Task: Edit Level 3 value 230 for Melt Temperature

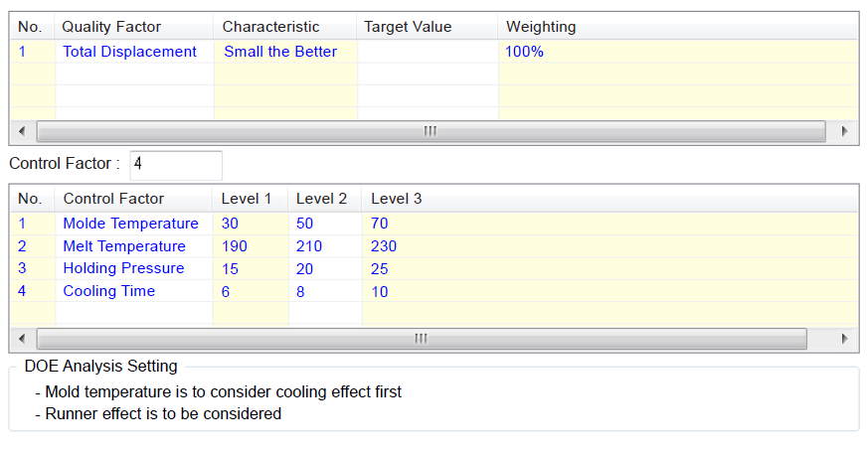Action: click(384, 246)
